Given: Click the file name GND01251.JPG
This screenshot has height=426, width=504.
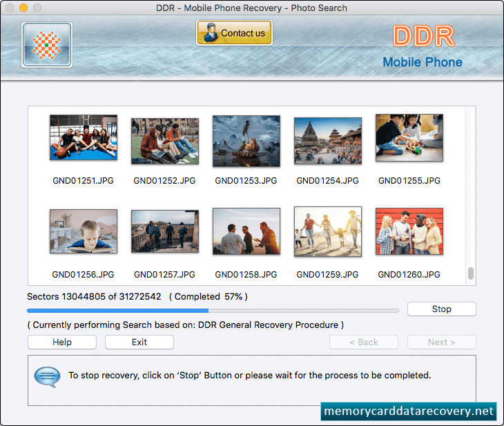Looking at the screenshot, I should pyautogui.click(x=84, y=181).
